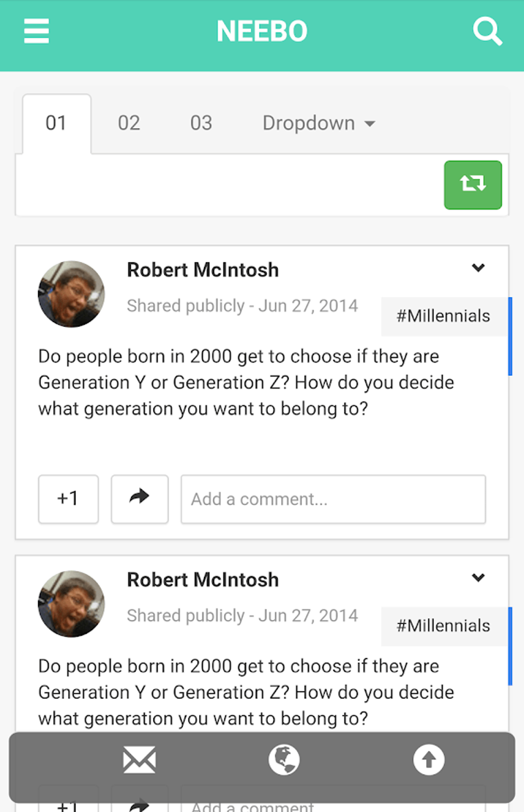The height and width of the screenshot is (812, 524).
Task: Share the first post with arrow button
Action: (139, 499)
